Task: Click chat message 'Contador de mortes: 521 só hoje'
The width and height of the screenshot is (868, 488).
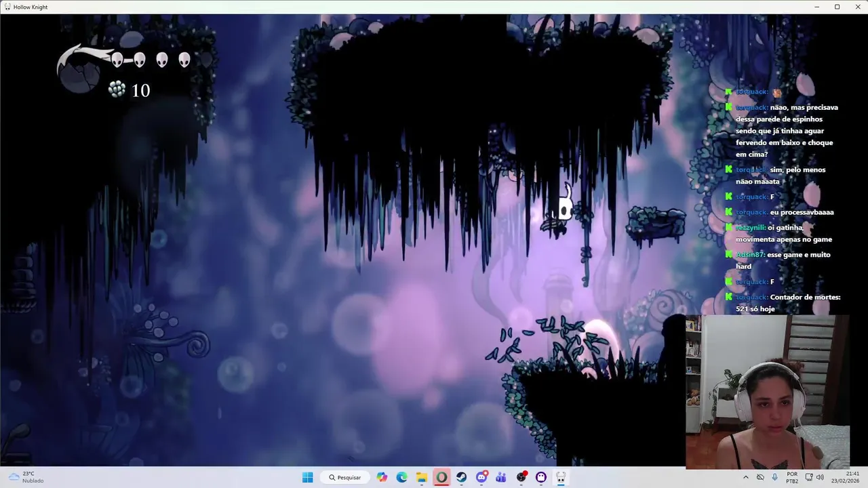Action: pyautogui.click(x=788, y=303)
